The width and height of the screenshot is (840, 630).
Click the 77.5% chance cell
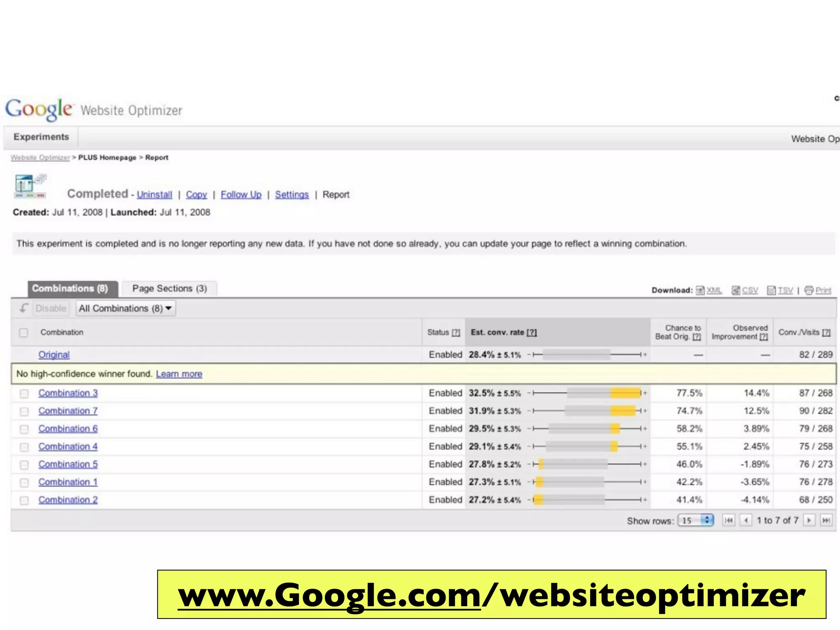click(x=689, y=393)
